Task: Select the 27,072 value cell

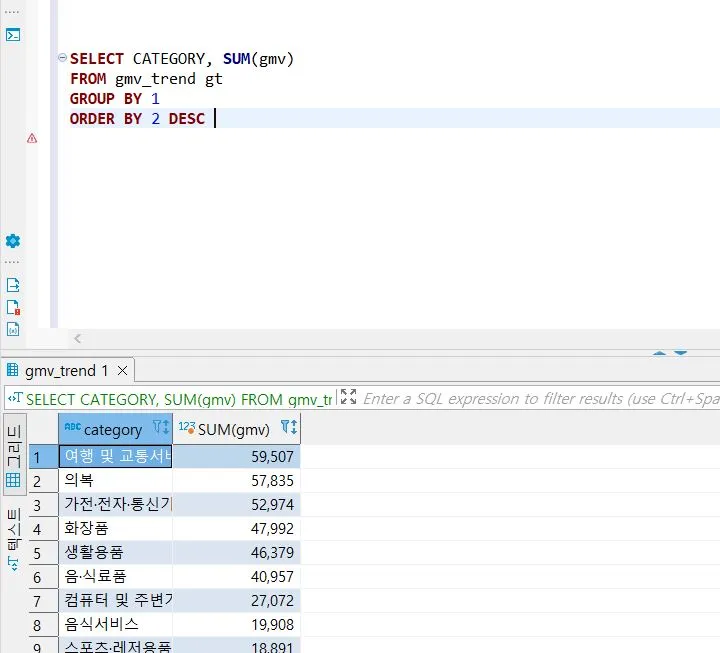Action: 236,600
